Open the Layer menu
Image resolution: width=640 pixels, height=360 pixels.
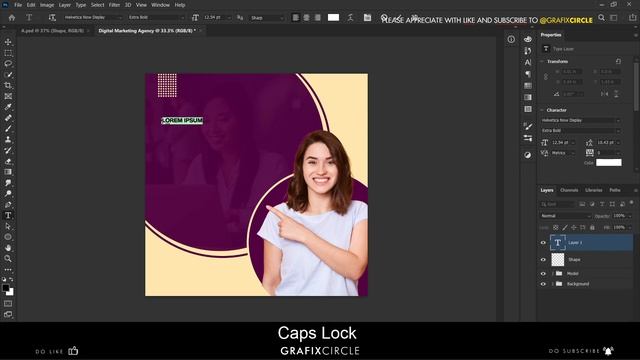tap(64, 5)
